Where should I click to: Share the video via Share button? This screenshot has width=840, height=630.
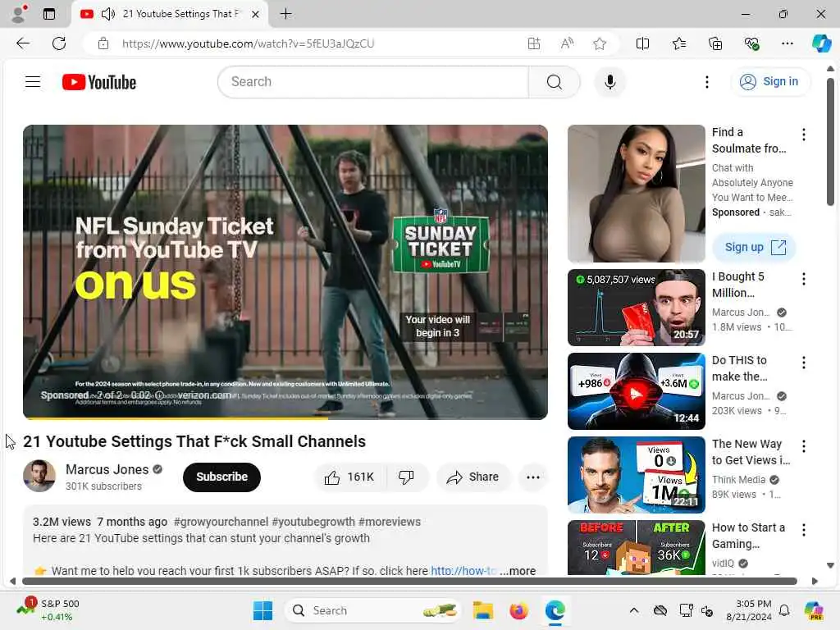[473, 477]
